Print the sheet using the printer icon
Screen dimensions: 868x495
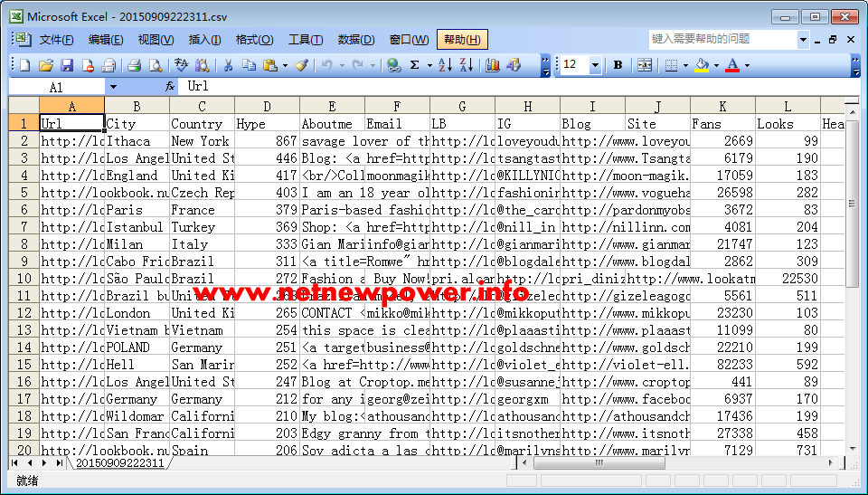coord(134,65)
